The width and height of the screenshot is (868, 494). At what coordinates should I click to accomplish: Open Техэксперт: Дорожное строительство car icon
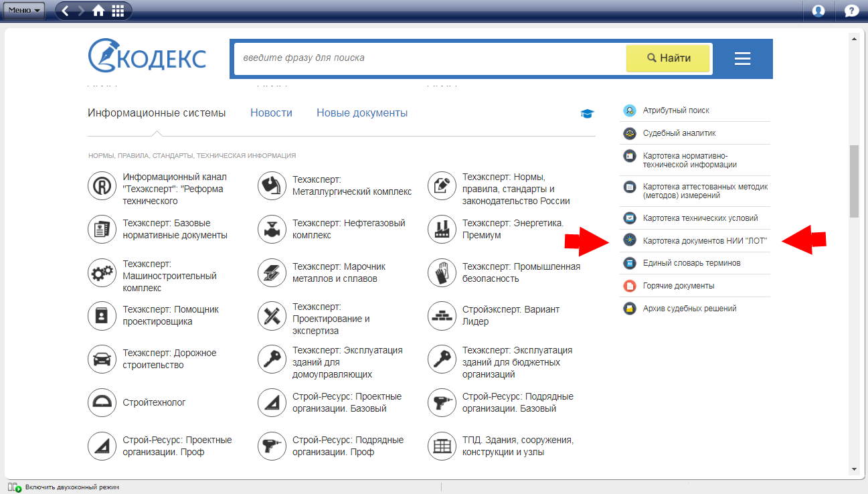(x=102, y=359)
